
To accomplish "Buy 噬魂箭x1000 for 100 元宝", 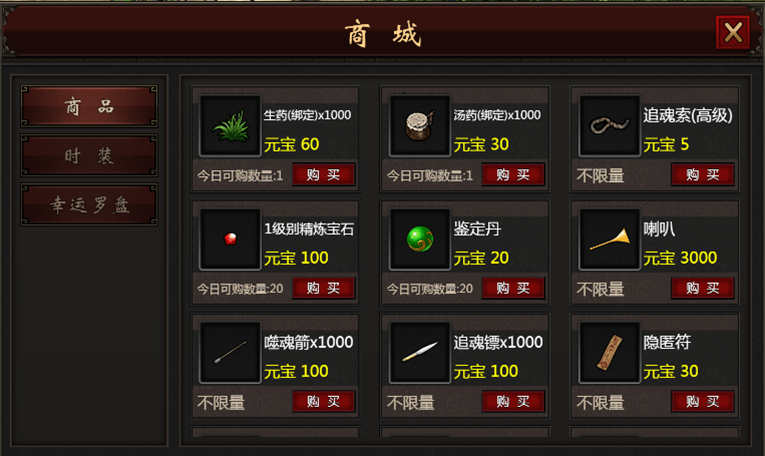I will tap(323, 401).
